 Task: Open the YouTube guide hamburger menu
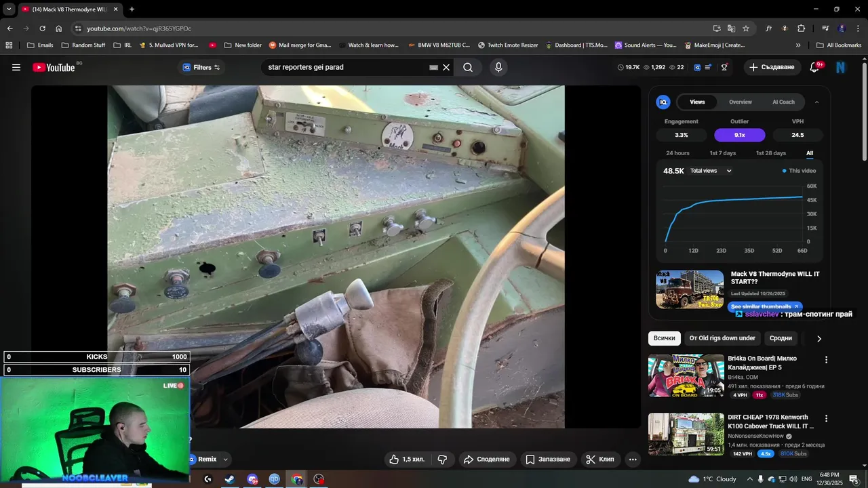pos(16,67)
